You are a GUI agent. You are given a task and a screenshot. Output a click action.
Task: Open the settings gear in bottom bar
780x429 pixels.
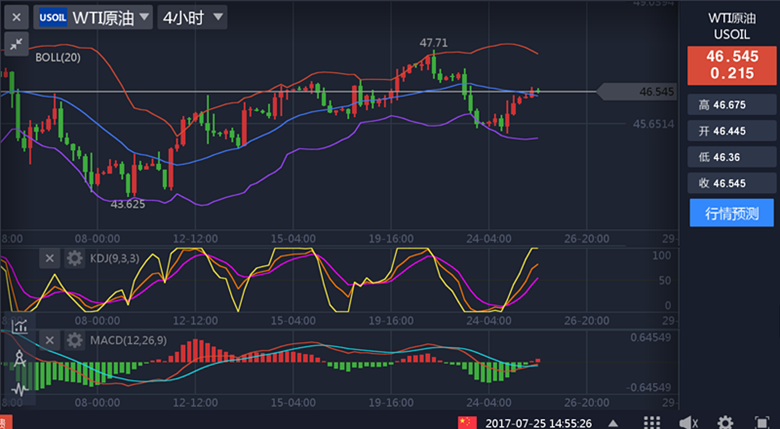click(x=725, y=423)
